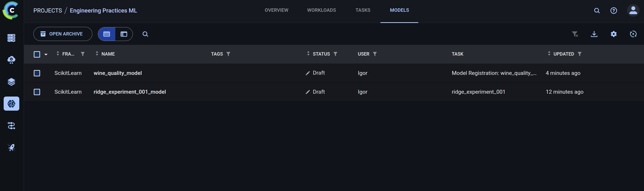The width and height of the screenshot is (644, 191).
Task: Tick the select-all header checkbox
Action: tap(37, 54)
